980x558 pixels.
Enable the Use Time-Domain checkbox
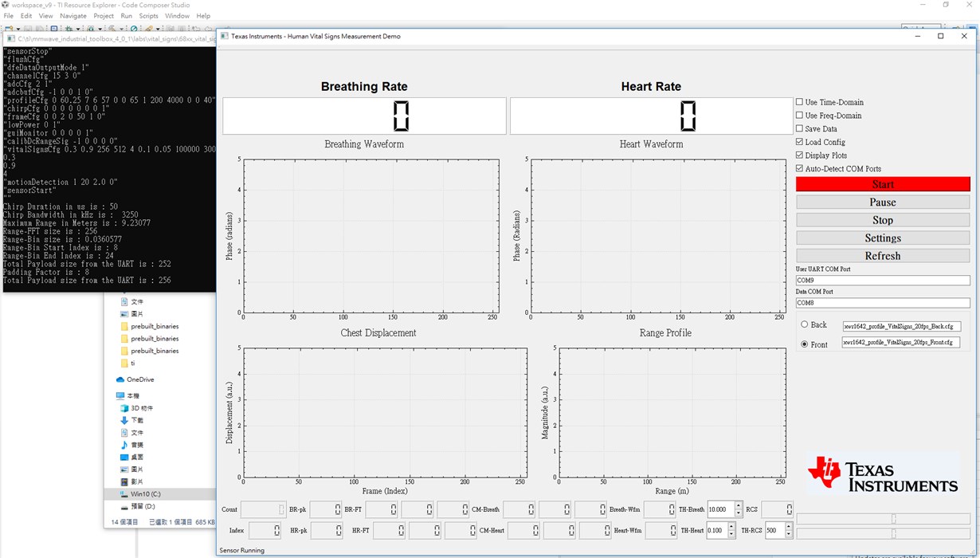click(799, 102)
